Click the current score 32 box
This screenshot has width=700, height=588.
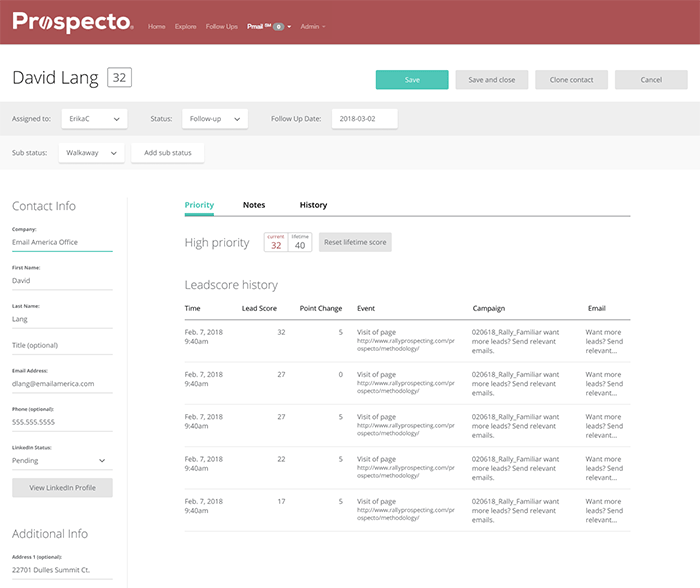(x=276, y=242)
